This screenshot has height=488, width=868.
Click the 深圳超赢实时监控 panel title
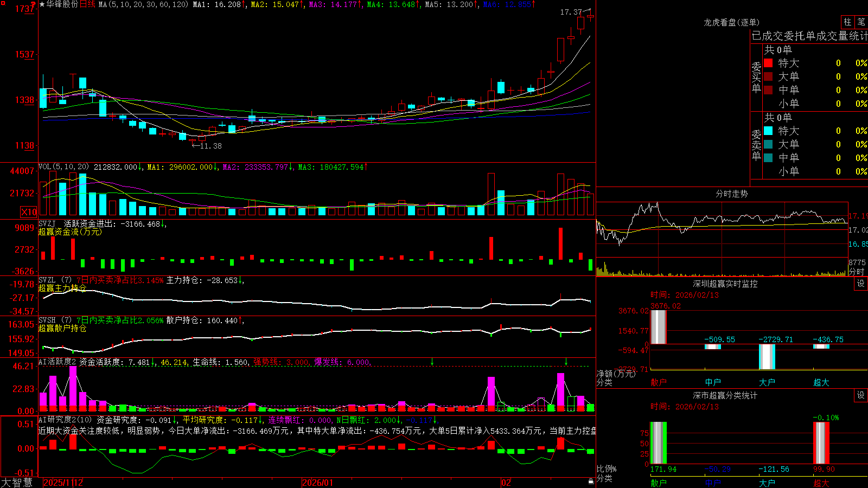[x=725, y=284]
